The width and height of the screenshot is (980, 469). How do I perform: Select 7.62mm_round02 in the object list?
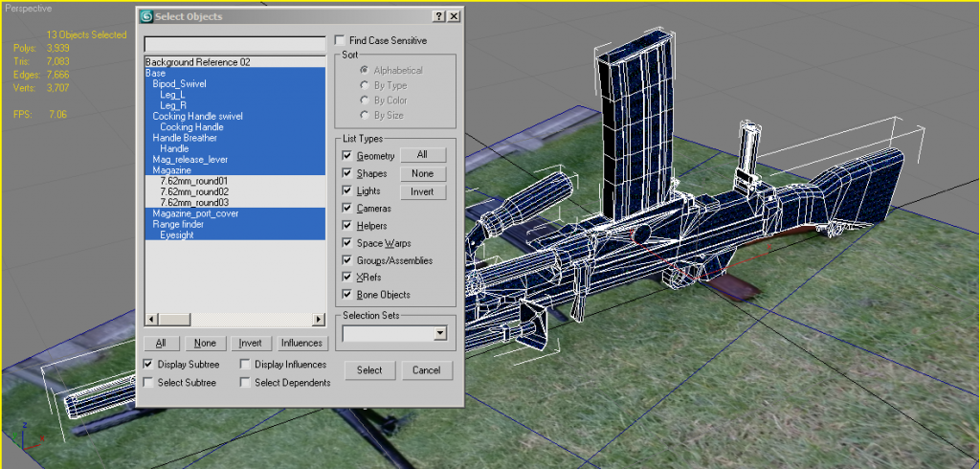pyautogui.click(x=194, y=191)
